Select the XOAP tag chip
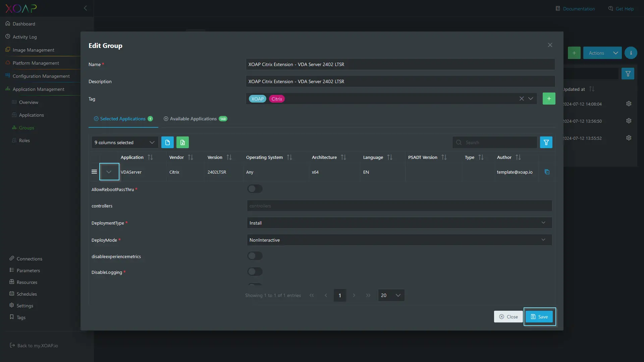 click(x=258, y=99)
